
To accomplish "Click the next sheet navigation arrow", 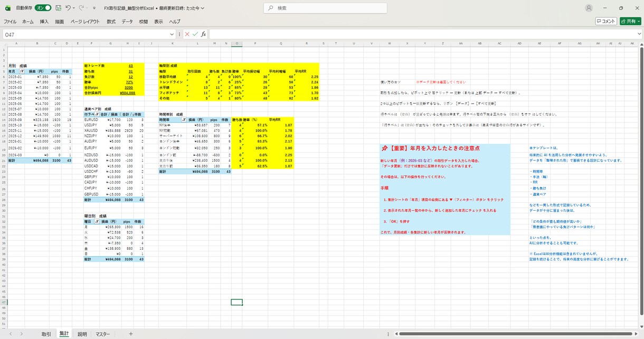I will pyautogui.click(x=22, y=334).
